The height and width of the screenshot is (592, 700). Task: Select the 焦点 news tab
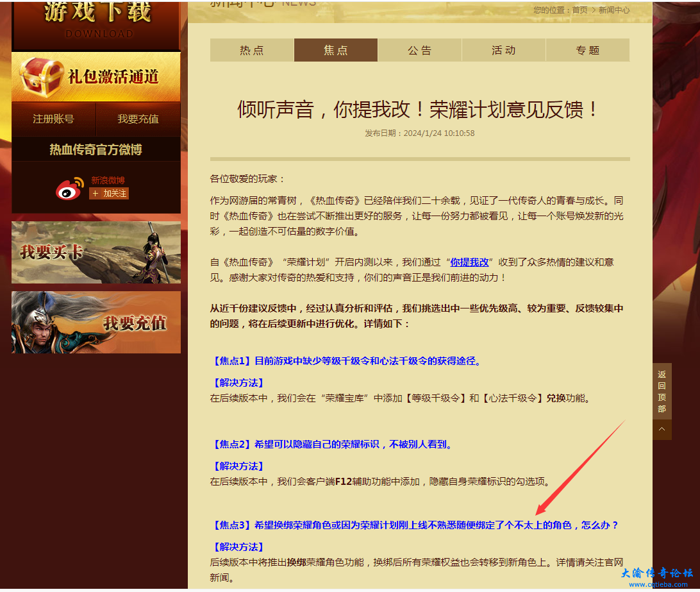click(336, 50)
